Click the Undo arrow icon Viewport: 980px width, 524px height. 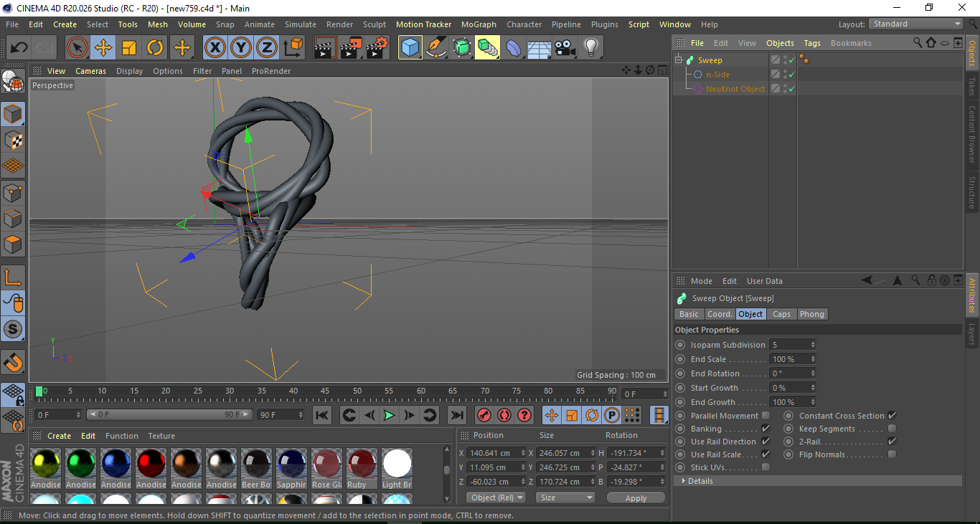[x=19, y=48]
